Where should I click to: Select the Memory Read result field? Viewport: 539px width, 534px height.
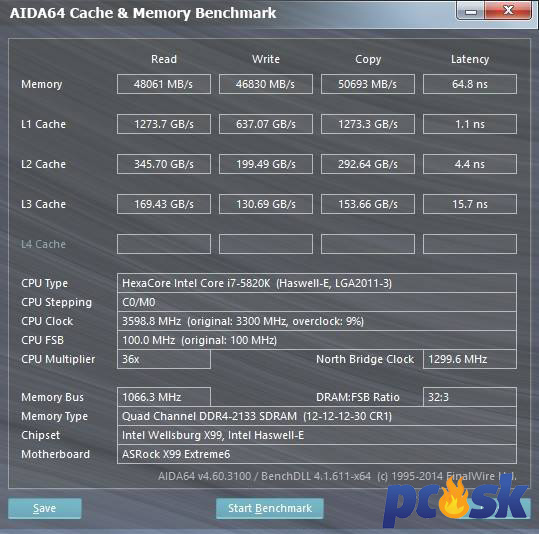click(164, 84)
